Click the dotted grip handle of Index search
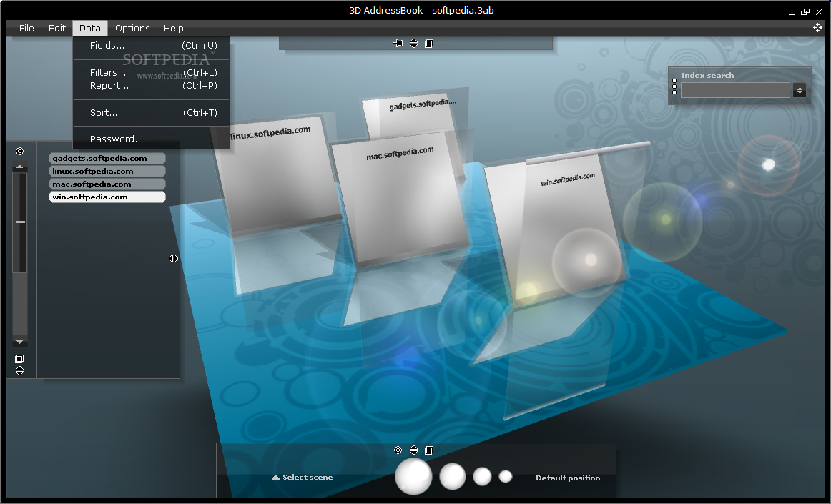Image resolution: width=831 pixels, height=504 pixels. (674, 87)
